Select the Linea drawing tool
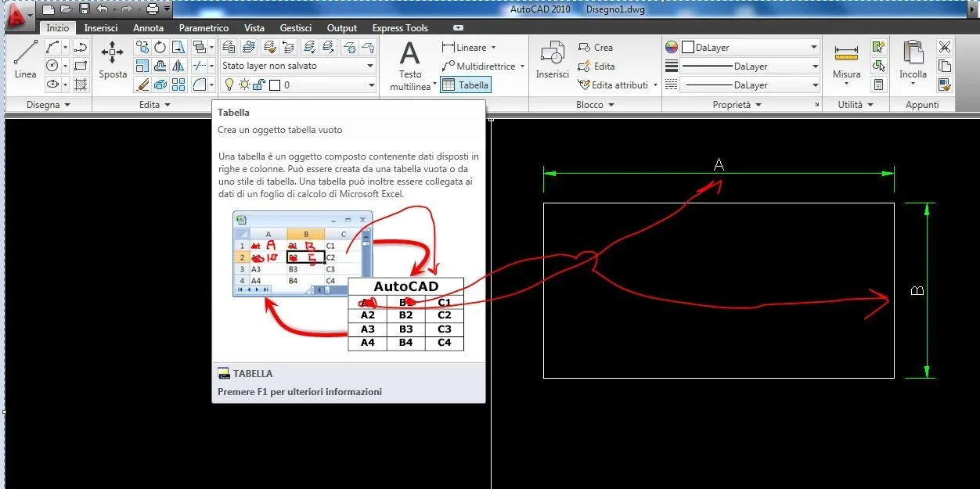 26,59
